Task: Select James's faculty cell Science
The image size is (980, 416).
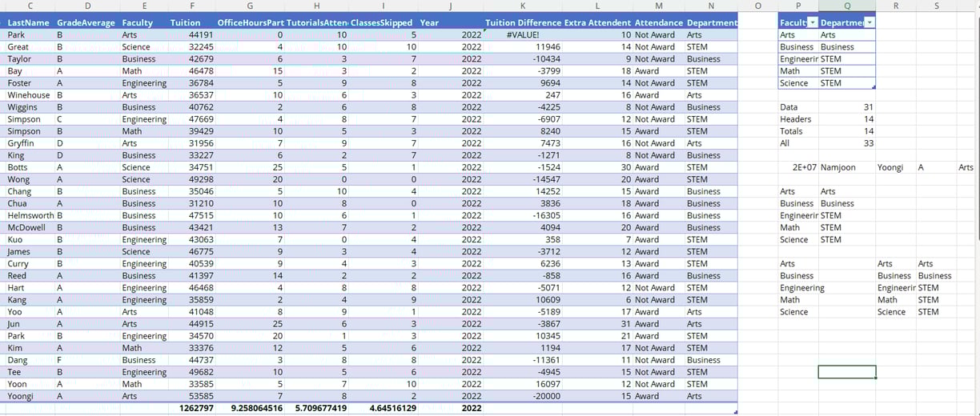Action: tap(144, 251)
